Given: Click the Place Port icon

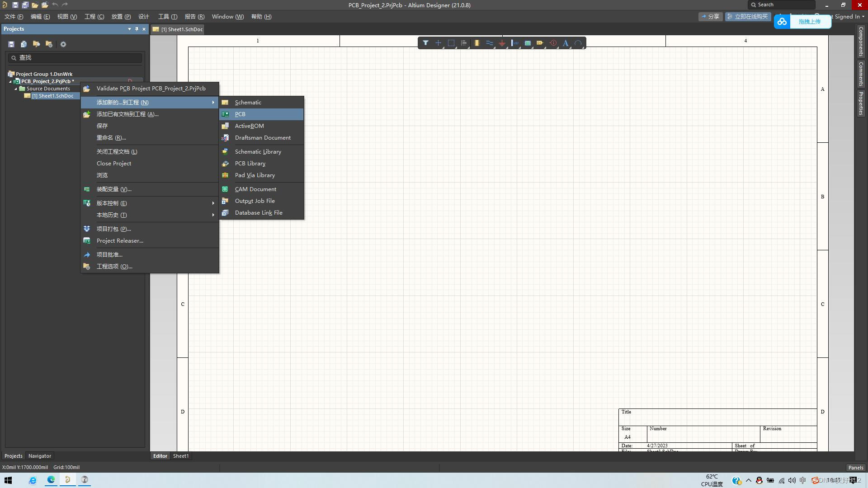Looking at the screenshot, I should (x=540, y=43).
